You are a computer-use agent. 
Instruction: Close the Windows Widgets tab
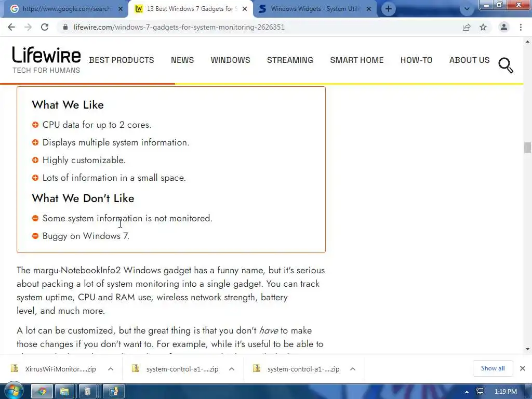(x=369, y=9)
